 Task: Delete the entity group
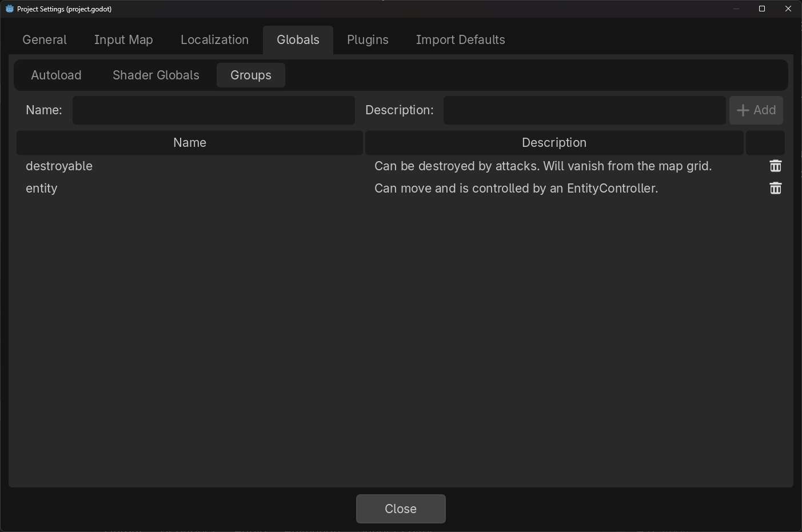coord(775,188)
